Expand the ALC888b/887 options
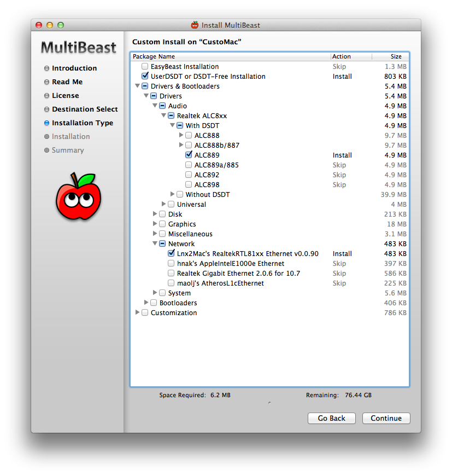Image resolution: width=452 pixels, height=476 pixels. pyautogui.click(x=181, y=145)
